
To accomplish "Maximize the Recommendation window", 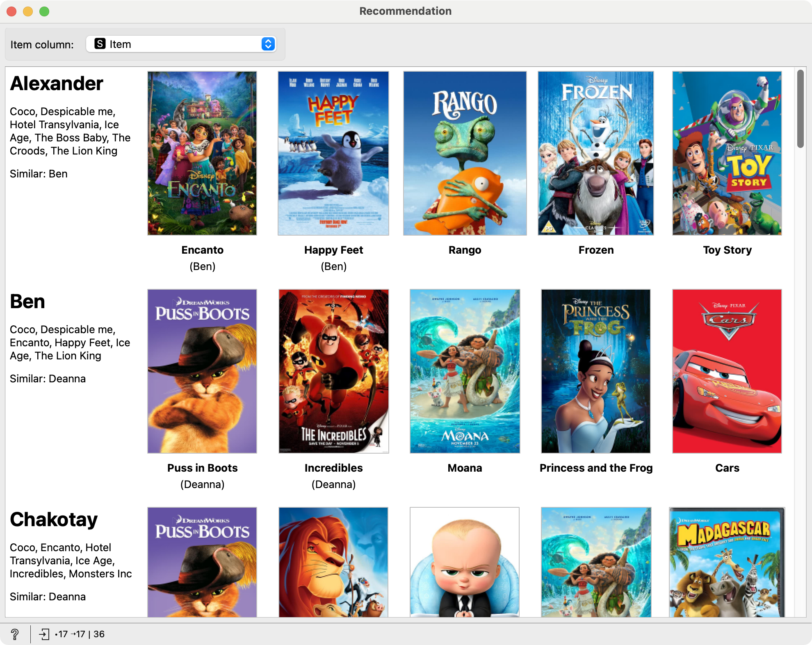I will (x=44, y=11).
